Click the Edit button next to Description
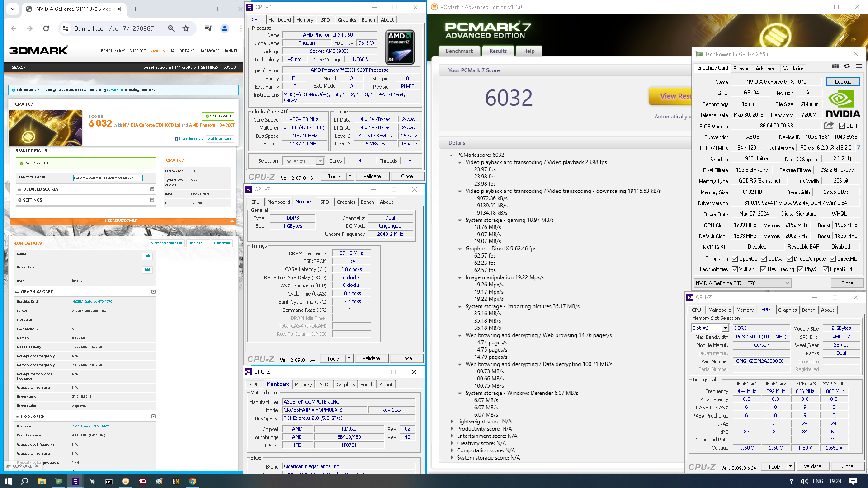Screen dimensions: 868x488 click(x=147, y=270)
